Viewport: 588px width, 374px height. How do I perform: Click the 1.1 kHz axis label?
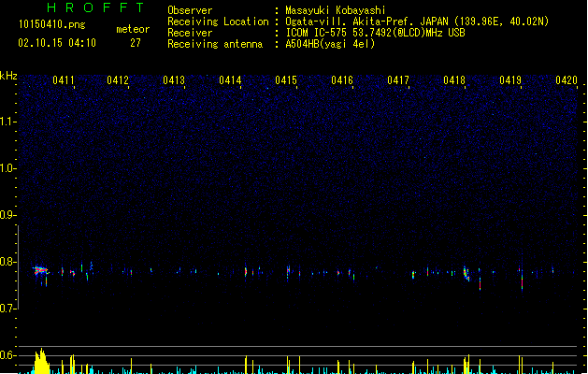click(7, 122)
